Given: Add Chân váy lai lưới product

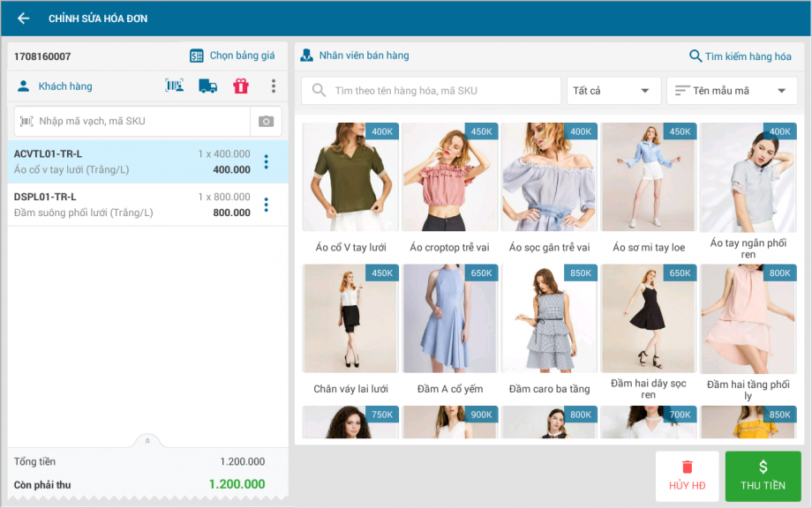Looking at the screenshot, I should tap(350, 331).
